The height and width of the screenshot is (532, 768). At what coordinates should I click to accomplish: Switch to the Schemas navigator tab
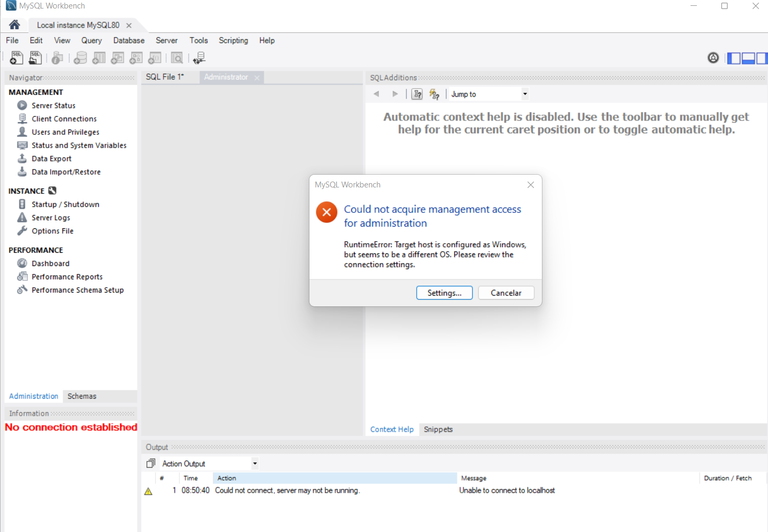point(82,396)
